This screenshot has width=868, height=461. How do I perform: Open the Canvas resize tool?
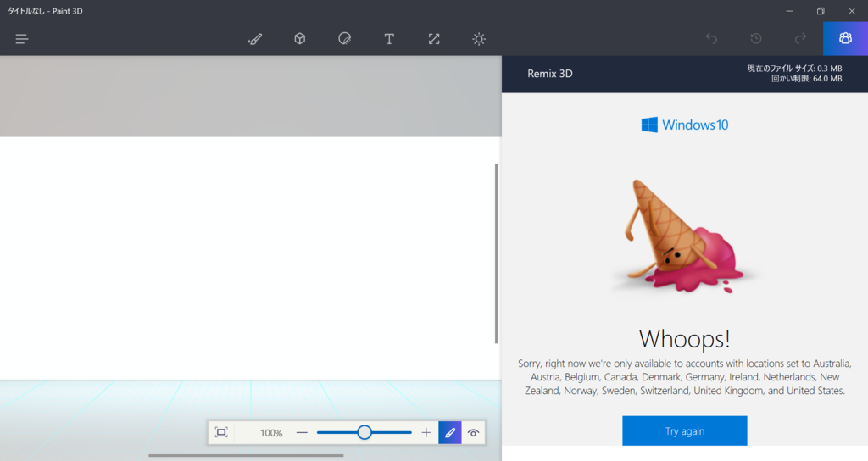[434, 39]
